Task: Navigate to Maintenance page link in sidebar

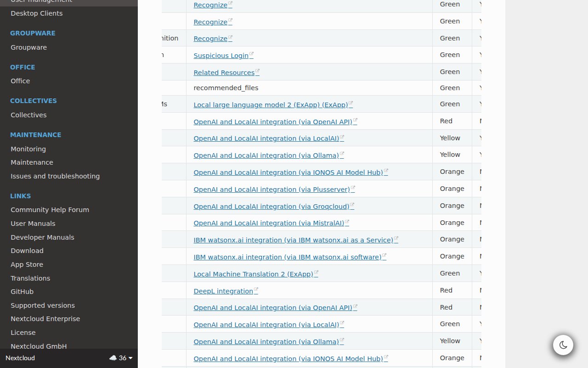Action: click(x=32, y=162)
